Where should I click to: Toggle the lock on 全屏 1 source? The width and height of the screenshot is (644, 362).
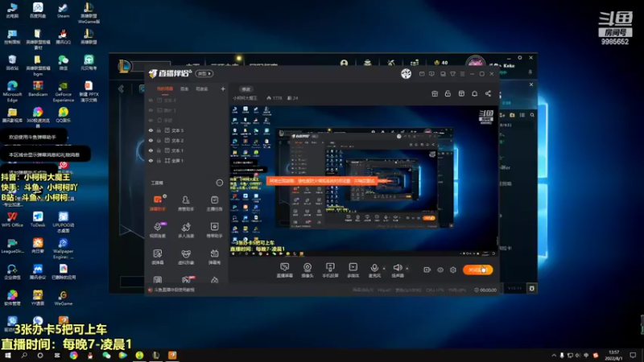159,161
